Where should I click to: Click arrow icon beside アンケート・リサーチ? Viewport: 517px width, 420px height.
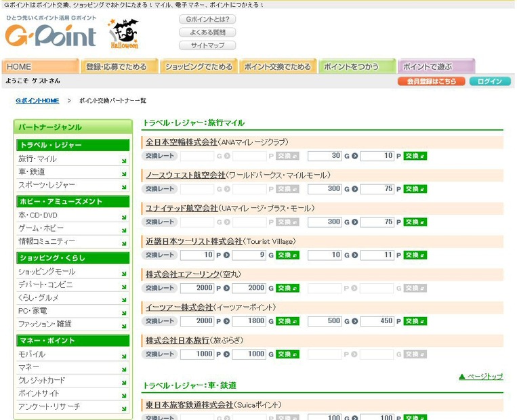tap(123, 408)
